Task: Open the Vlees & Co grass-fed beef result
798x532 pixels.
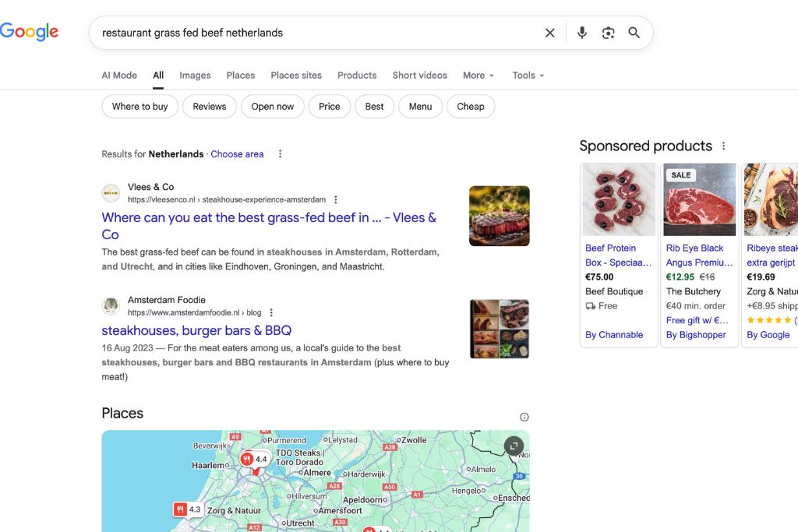Action: [x=269, y=226]
